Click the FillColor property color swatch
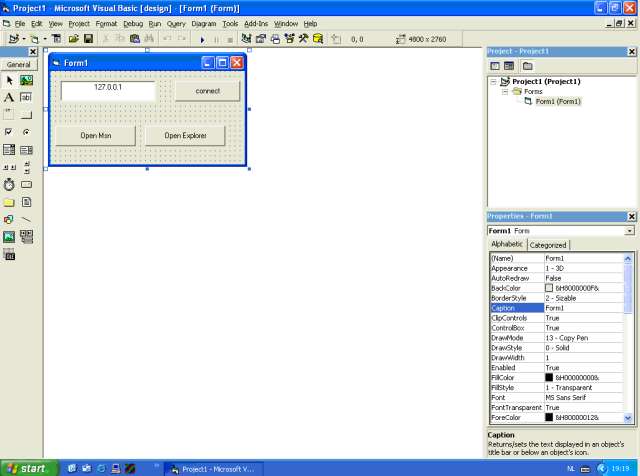 pyautogui.click(x=549, y=378)
